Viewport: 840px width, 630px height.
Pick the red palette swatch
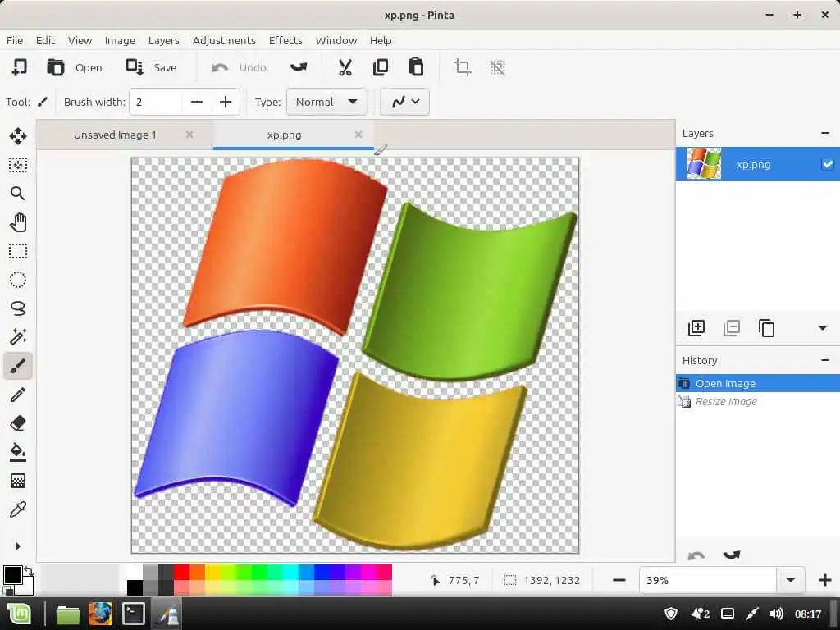point(181,572)
